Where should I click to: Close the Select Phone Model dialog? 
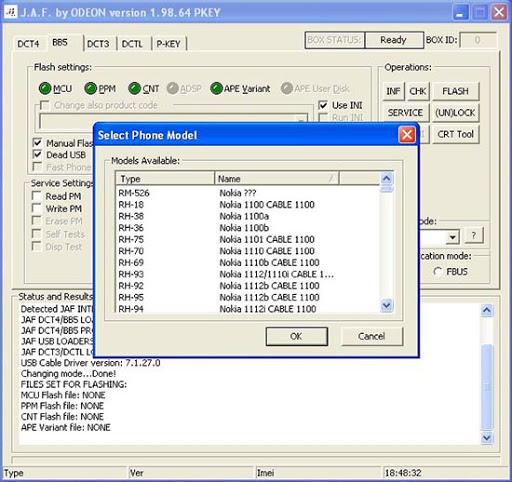pos(407,135)
